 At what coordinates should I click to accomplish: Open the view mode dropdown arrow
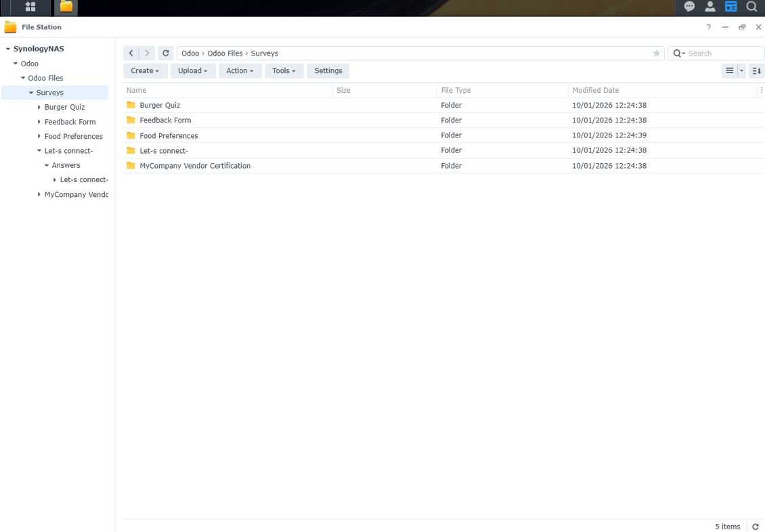pyautogui.click(x=741, y=70)
